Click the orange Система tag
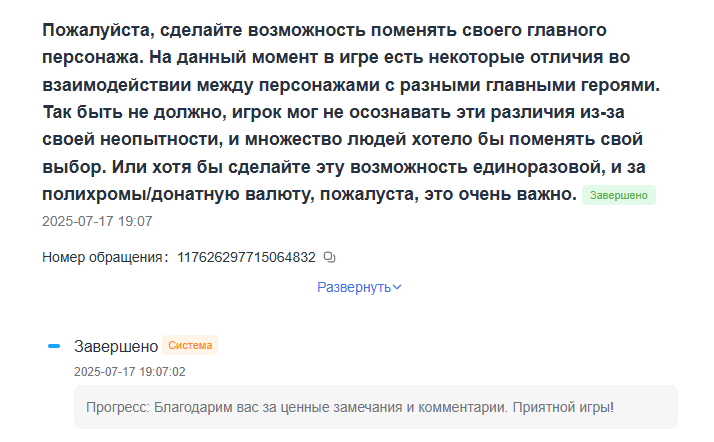This screenshot has height=442, width=714. (190, 346)
